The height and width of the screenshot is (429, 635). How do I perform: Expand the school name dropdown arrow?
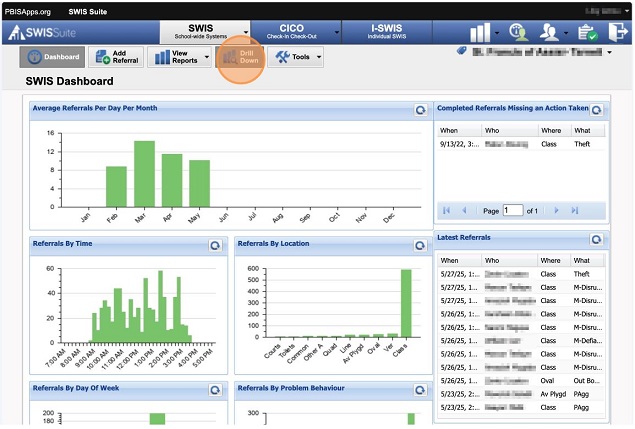point(609,52)
